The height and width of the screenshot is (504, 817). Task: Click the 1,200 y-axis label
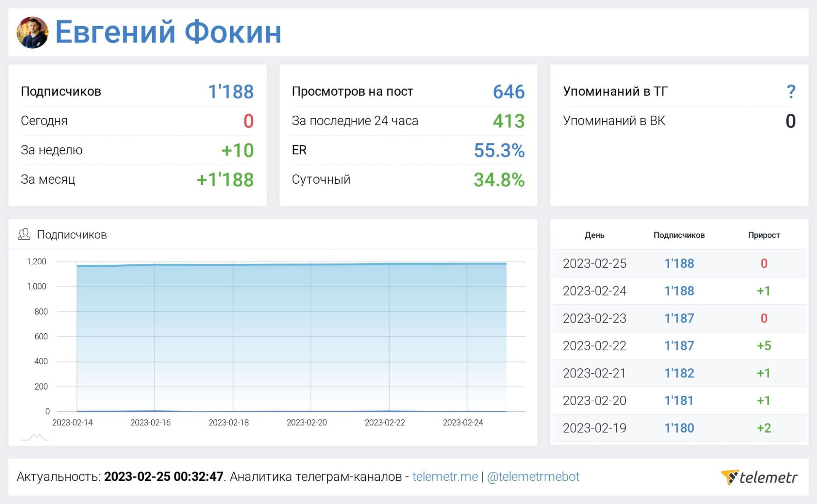[x=37, y=261]
